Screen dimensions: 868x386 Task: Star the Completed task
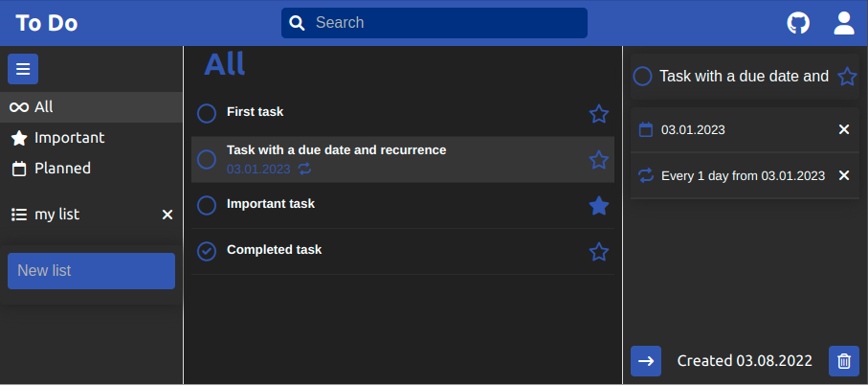click(599, 252)
